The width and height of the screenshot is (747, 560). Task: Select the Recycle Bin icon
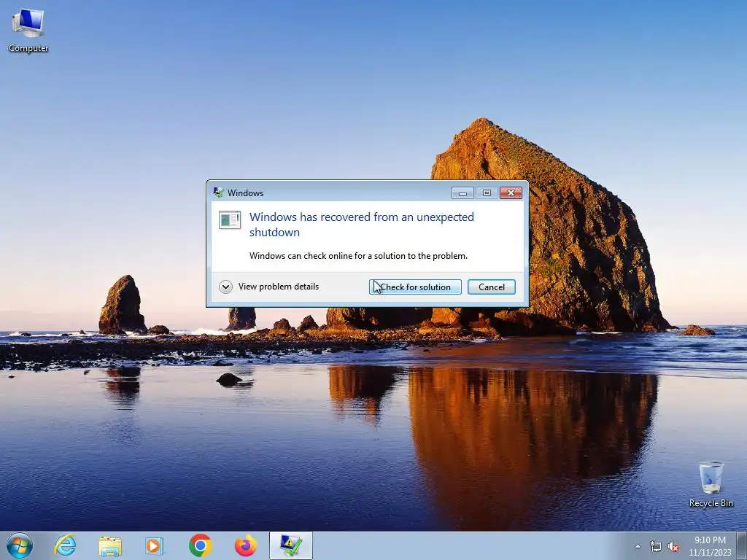coord(711,484)
